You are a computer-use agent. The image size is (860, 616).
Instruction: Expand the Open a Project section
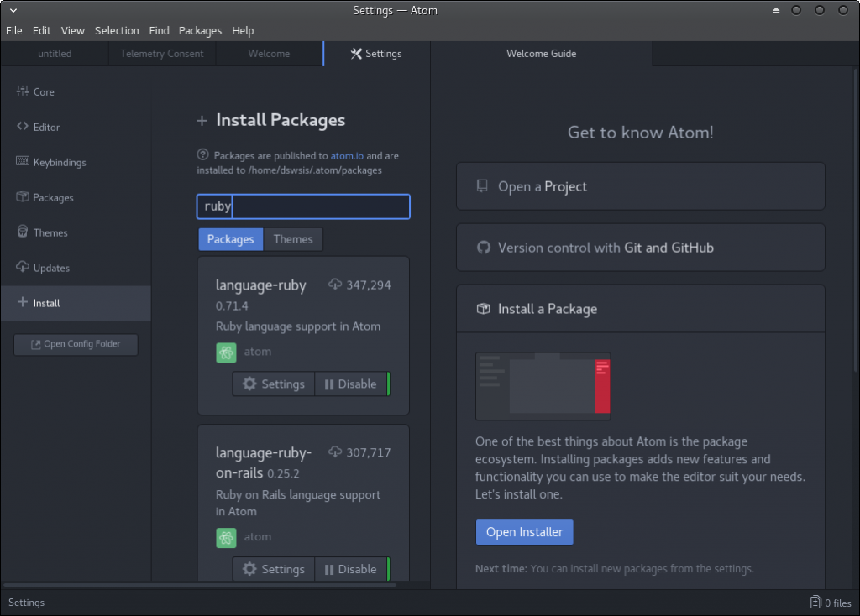point(640,186)
